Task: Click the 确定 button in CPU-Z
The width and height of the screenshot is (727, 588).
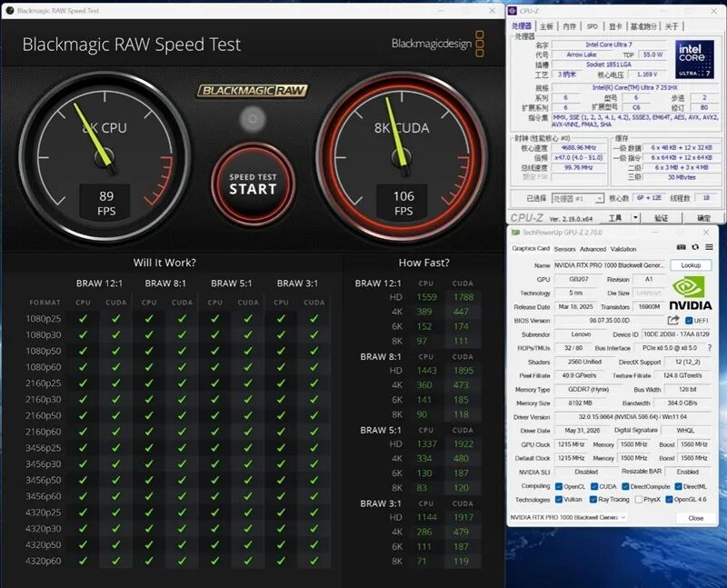Action: pos(703,218)
